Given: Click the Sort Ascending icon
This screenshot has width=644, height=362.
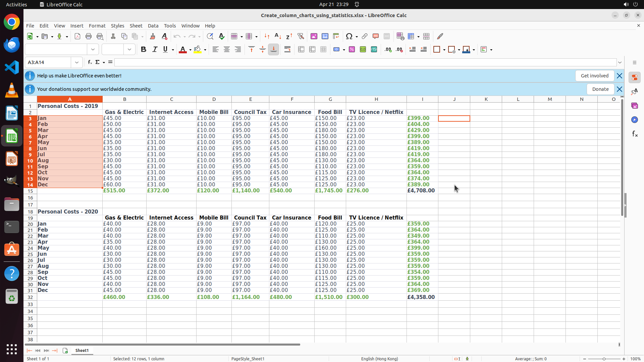Looking at the screenshot, I should click(x=278, y=36).
